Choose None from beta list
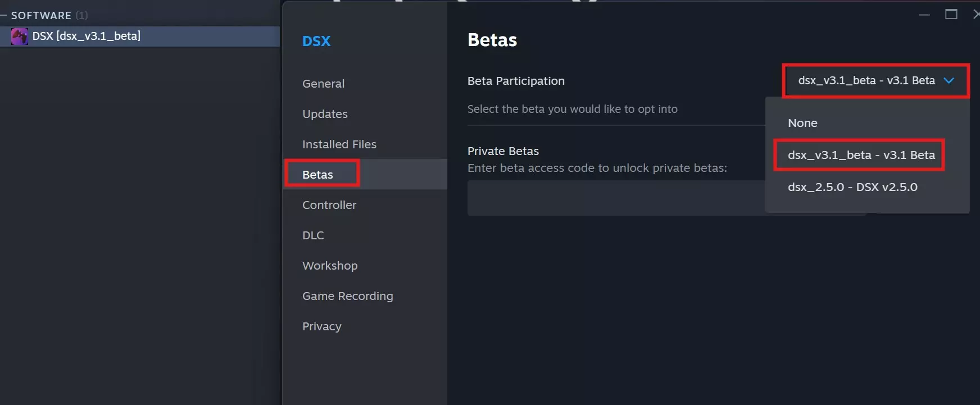Viewport: 980px width, 405px height. [802, 123]
